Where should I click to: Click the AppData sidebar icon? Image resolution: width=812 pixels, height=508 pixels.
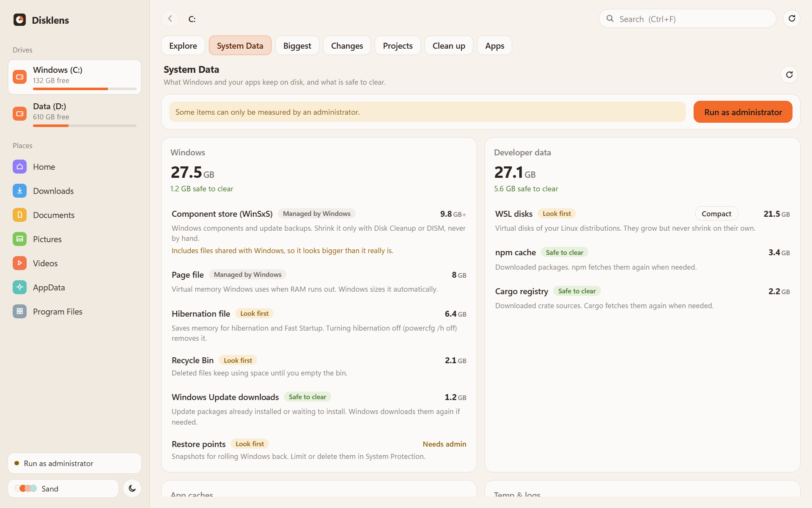click(x=19, y=287)
